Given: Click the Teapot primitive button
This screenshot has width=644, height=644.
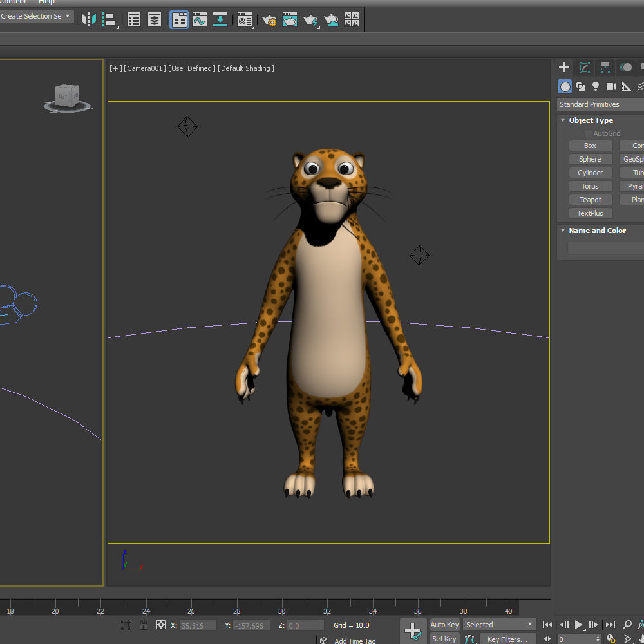Looking at the screenshot, I should pos(590,200).
